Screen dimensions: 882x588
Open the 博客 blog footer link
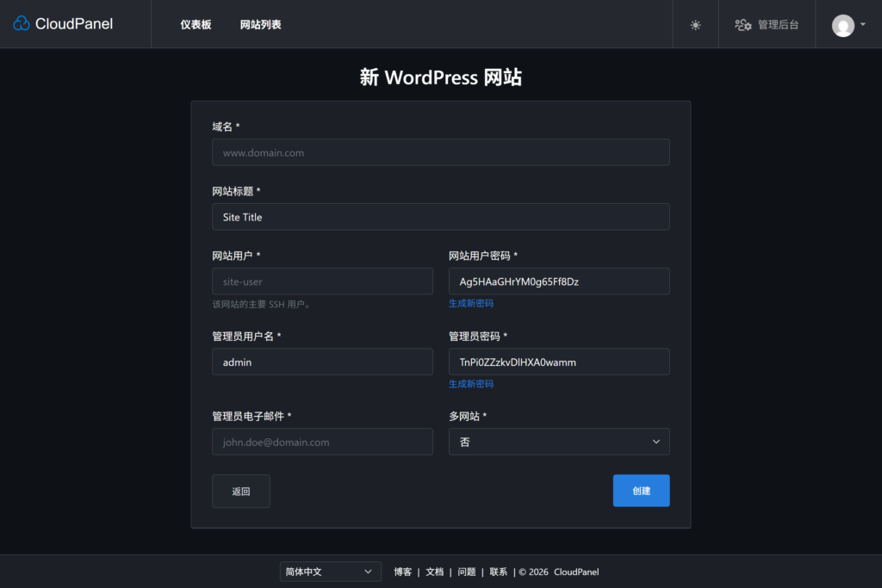point(403,572)
